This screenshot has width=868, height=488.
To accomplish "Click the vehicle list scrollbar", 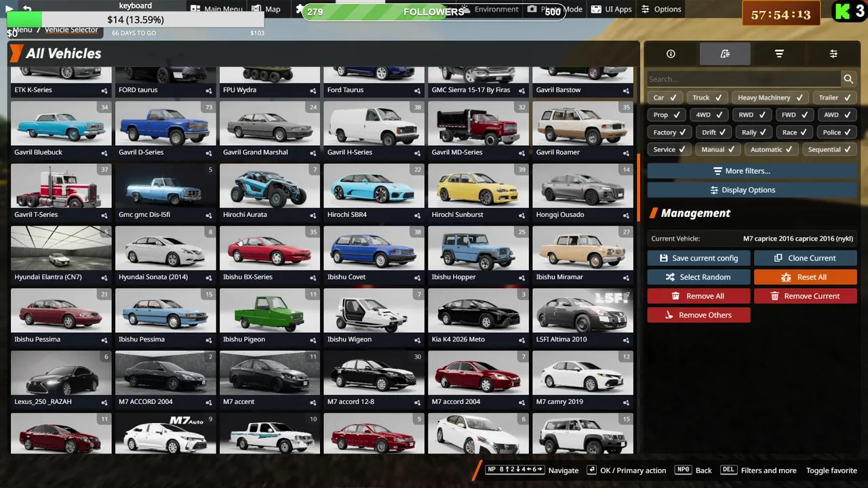I will (637, 188).
